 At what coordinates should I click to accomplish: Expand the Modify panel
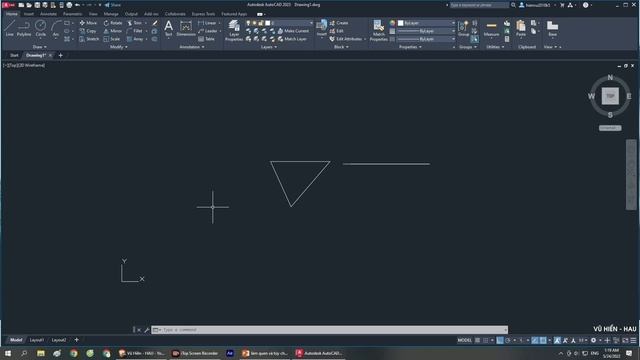(x=119, y=47)
